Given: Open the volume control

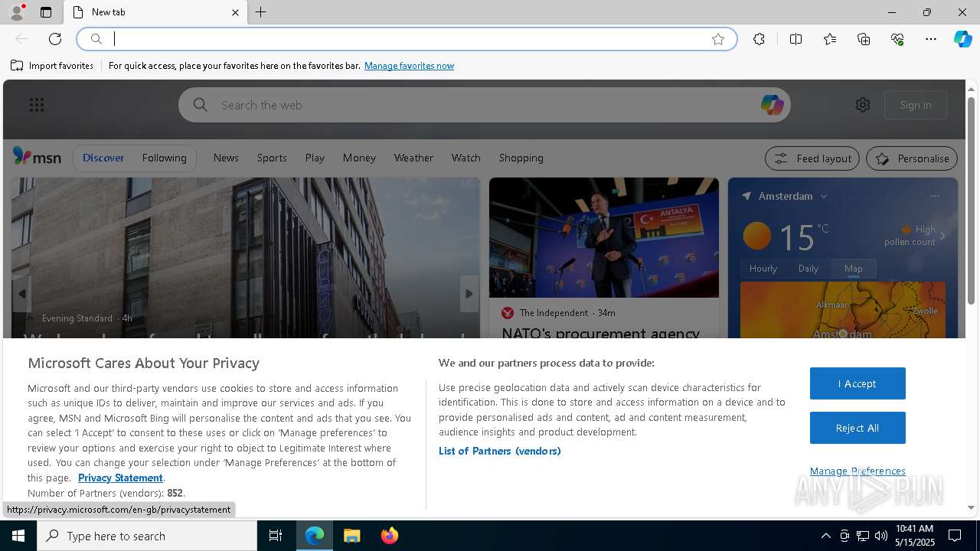Looking at the screenshot, I should [880, 536].
